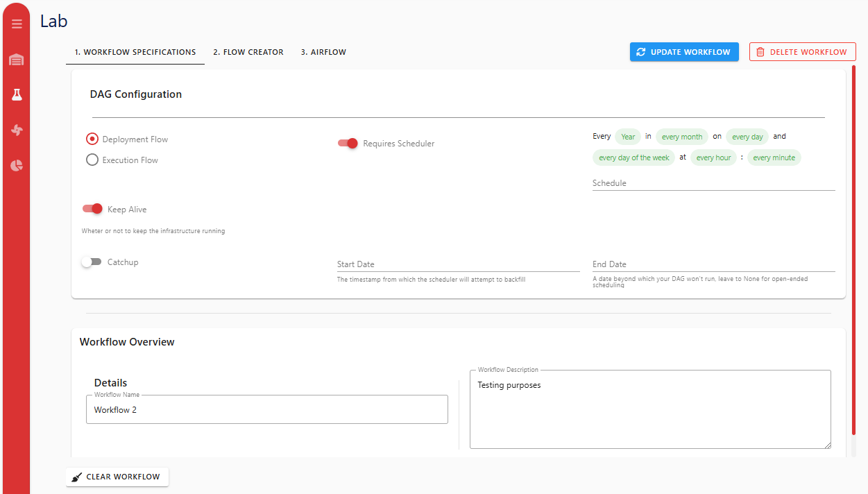Disable the Keep Alive toggle
The width and height of the screenshot is (868, 494).
(92, 209)
